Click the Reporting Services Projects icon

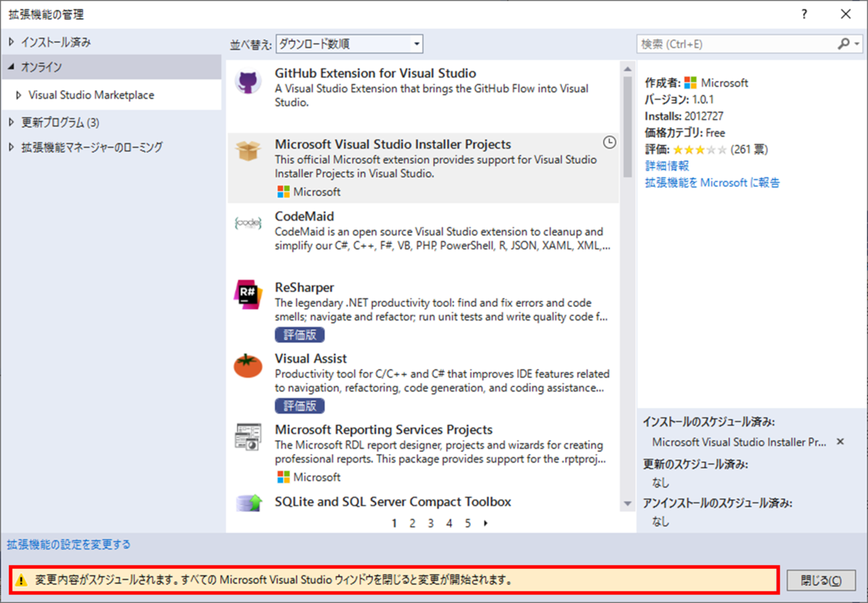click(248, 437)
